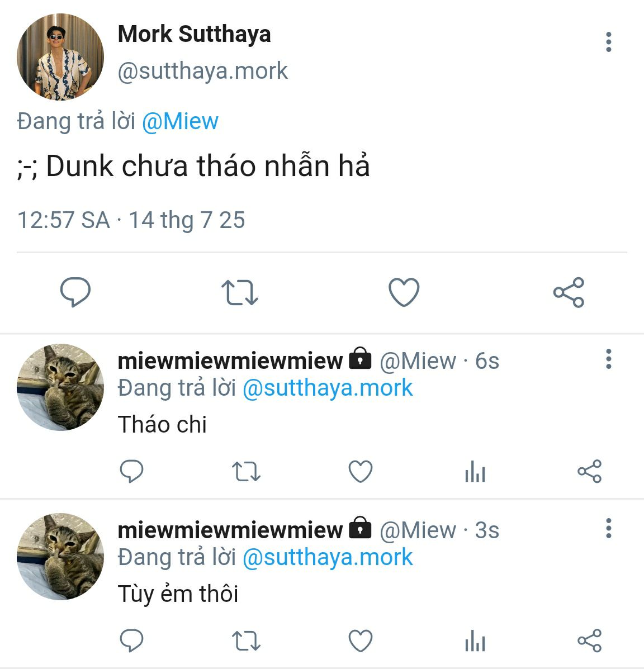Retweet the "Tháo chi" reply
This screenshot has width=644, height=669.
[x=246, y=472]
